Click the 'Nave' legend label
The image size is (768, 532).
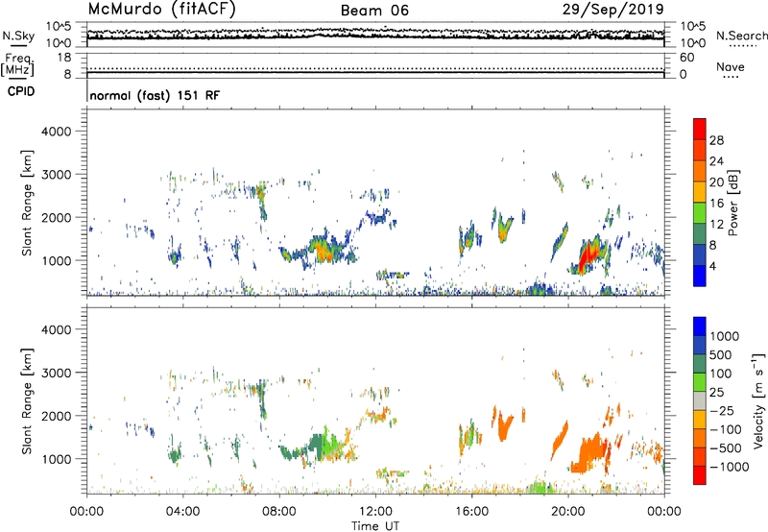[x=731, y=67]
